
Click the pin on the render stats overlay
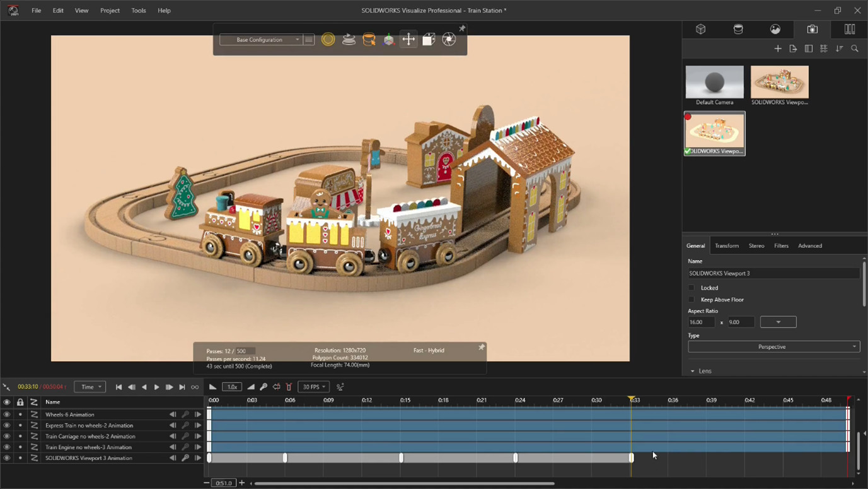(482, 347)
